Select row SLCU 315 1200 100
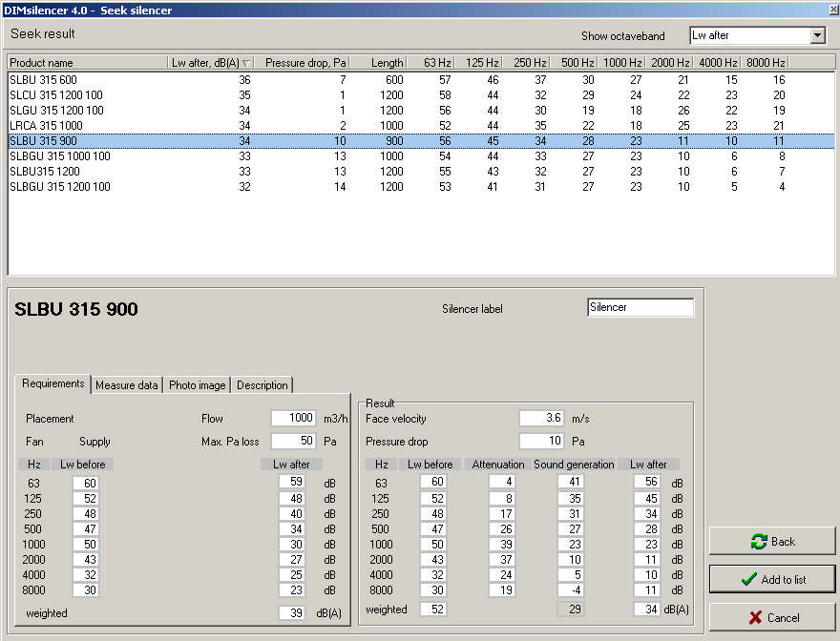 421,94
